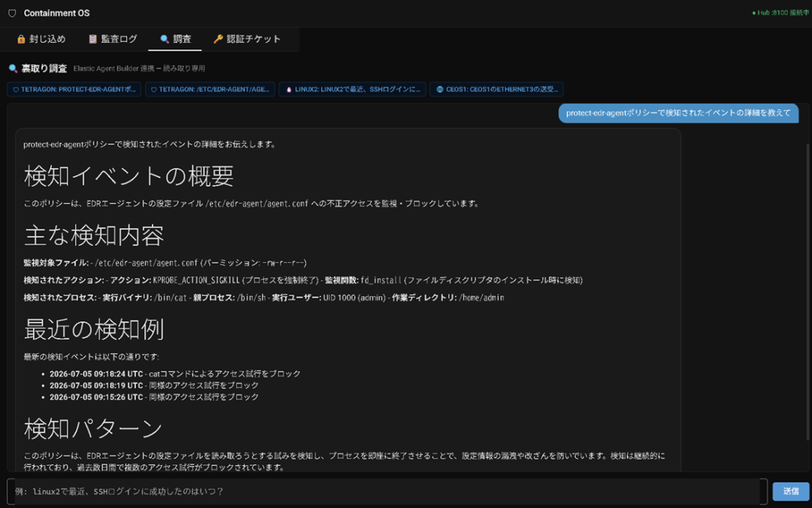Image resolution: width=812 pixels, height=508 pixels.
Task: Click the 監視対象ファイル line
Action: 165,263
